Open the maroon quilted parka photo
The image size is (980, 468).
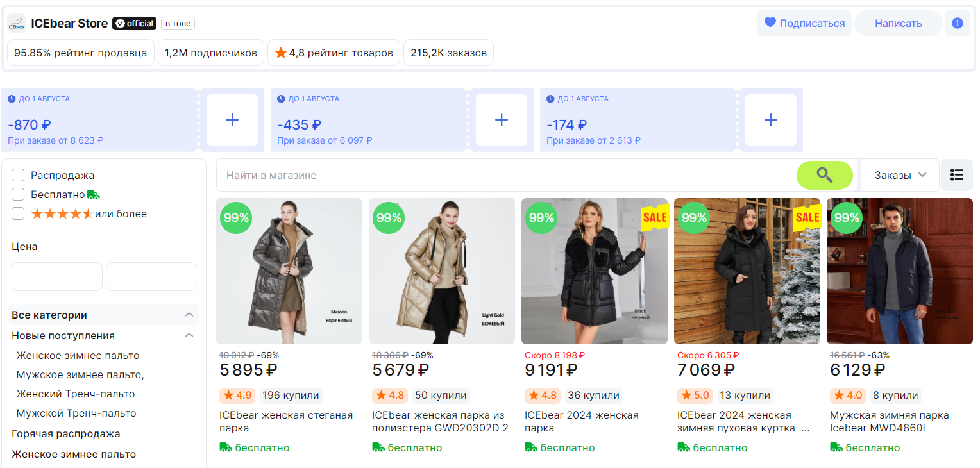[x=289, y=271]
